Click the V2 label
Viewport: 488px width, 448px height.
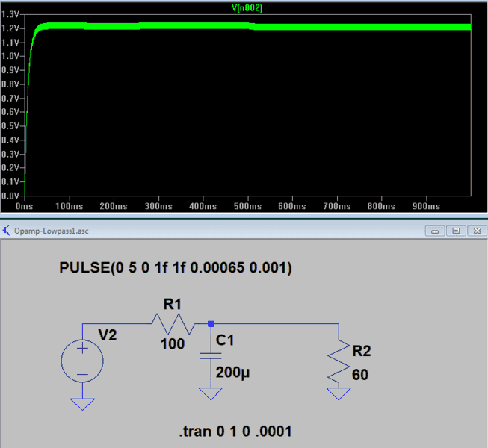pyautogui.click(x=108, y=335)
